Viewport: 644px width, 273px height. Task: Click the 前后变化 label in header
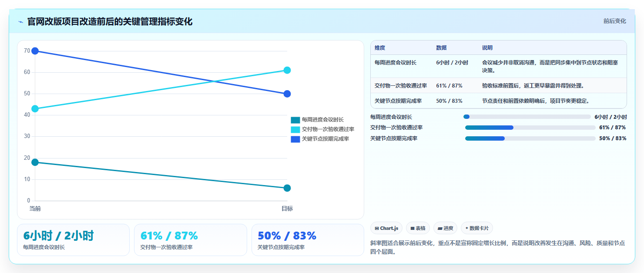click(614, 21)
